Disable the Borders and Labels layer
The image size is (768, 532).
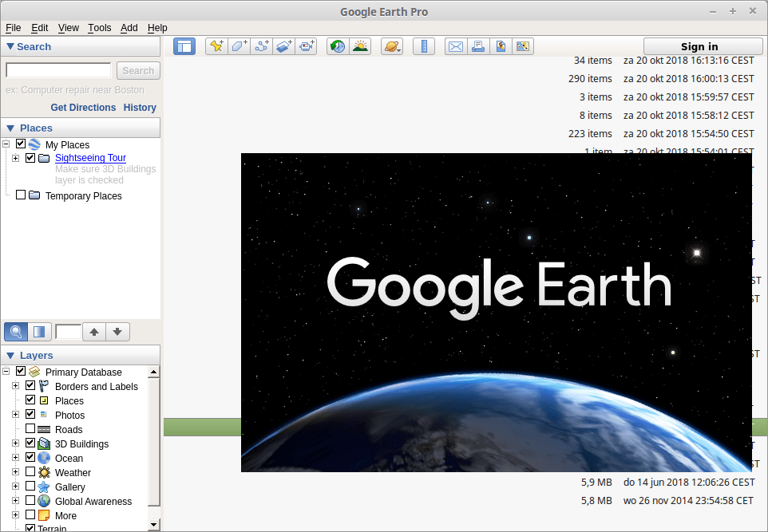pos(30,385)
